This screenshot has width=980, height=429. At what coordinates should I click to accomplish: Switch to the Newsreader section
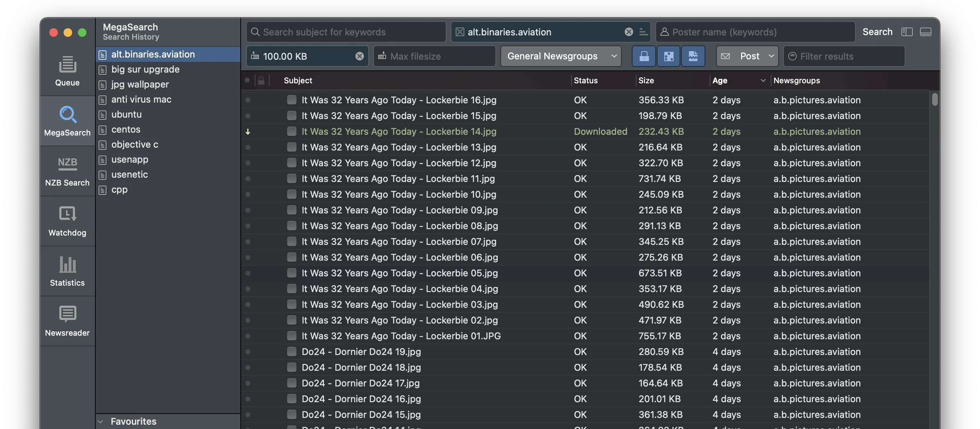[67, 321]
